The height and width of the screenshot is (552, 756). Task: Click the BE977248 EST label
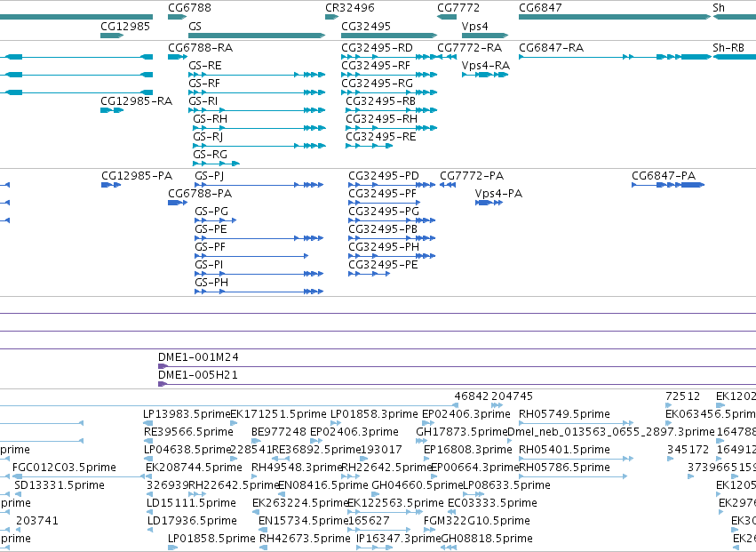click(x=279, y=432)
